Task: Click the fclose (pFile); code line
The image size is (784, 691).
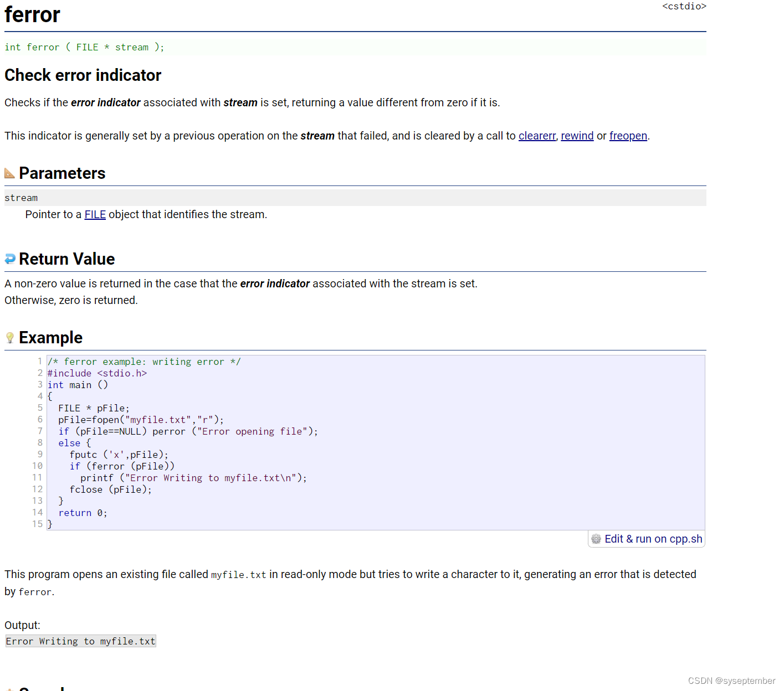Action: click(110, 489)
